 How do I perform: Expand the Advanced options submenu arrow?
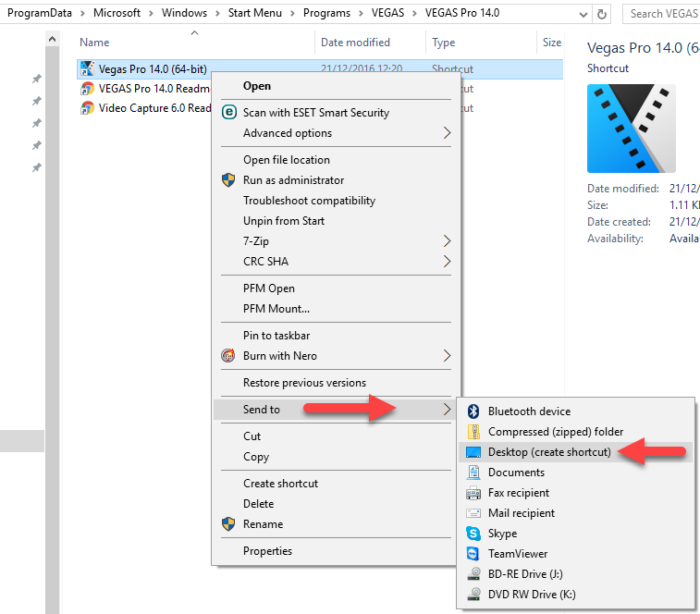click(x=448, y=133)
